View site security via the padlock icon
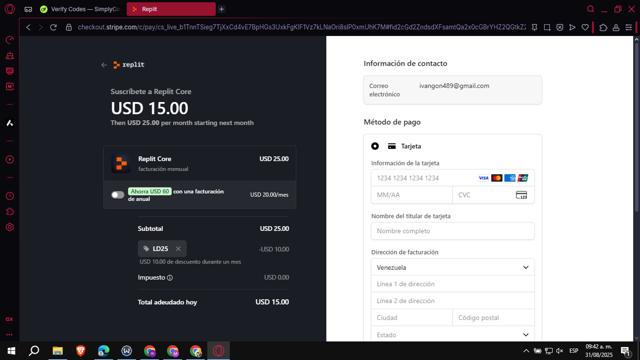640x360 pixels. [x=69, y=27]
